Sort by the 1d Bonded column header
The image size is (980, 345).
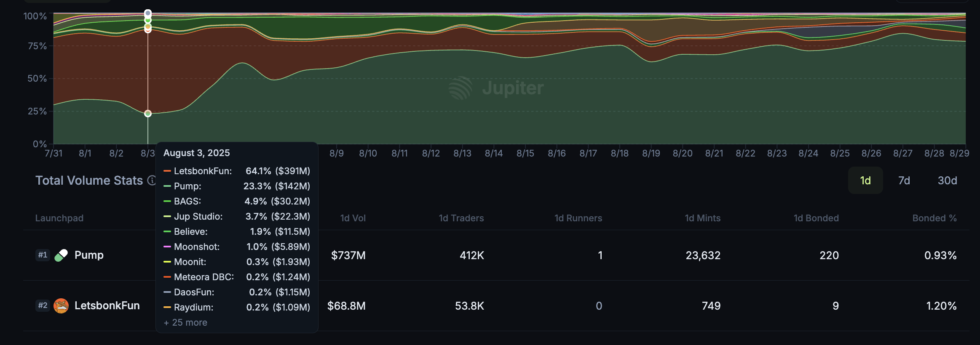[817, 218]
